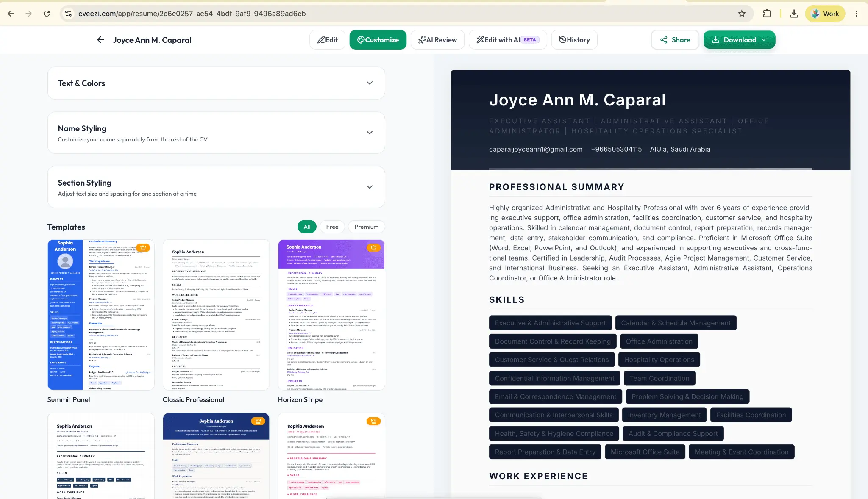The width and height of the screenshot is (868, 499).
Task: Filter templates by Free
Action: pos(332,227)
